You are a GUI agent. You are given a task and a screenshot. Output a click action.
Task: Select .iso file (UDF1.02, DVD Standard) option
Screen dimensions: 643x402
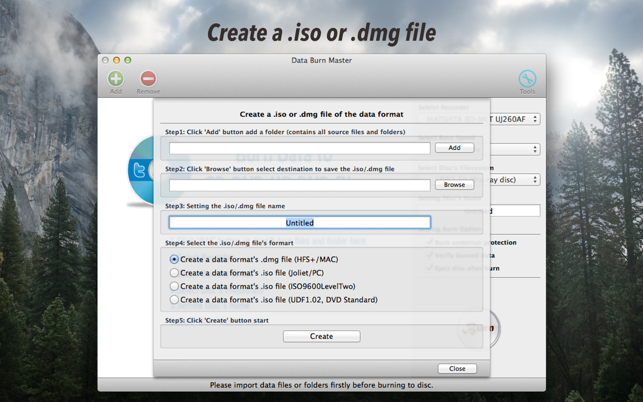[174, 300]
